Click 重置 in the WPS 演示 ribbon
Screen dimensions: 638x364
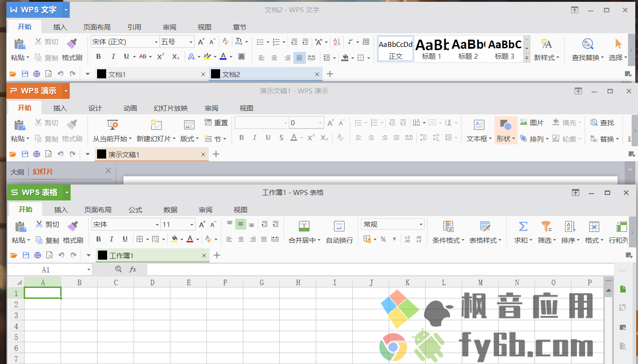coord(216,123)
